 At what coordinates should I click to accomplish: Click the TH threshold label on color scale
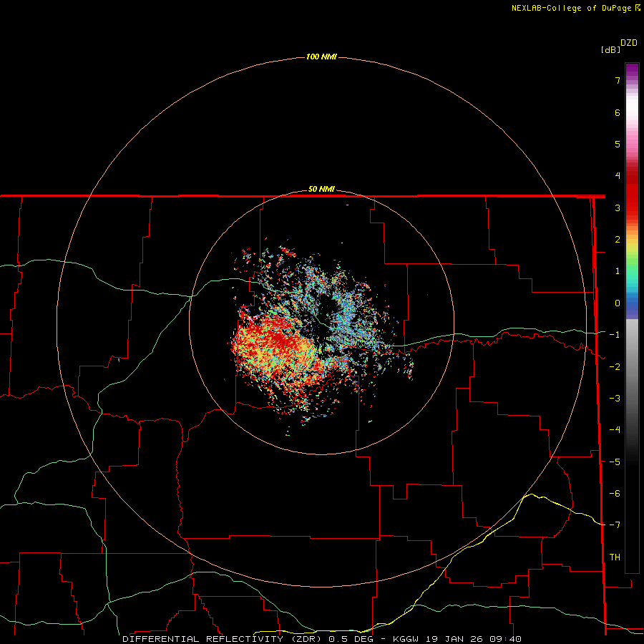(x=615, y=557)
